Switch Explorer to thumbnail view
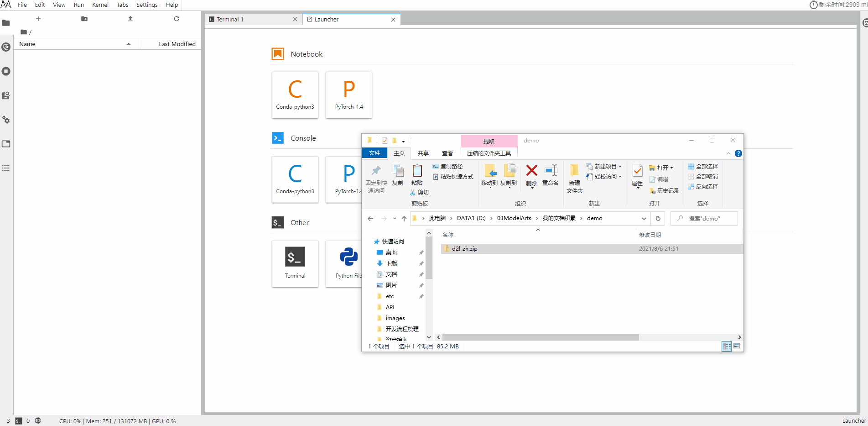This screenshot has width=868, height=426. [738, 347]
